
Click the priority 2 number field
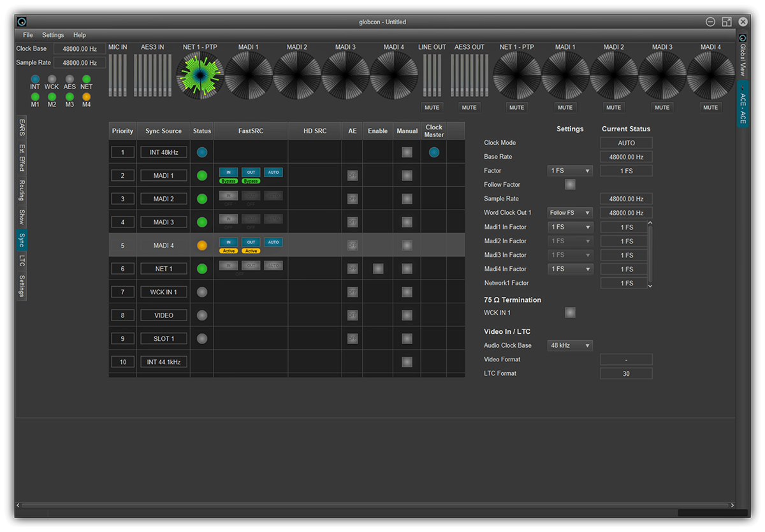pos(122,175)
